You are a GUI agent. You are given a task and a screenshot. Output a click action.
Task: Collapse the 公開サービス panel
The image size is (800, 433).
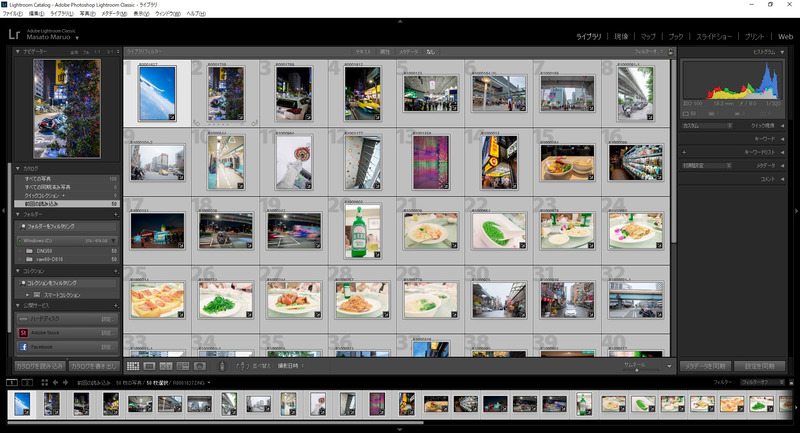pyautogui.click(x=18, y=306)
